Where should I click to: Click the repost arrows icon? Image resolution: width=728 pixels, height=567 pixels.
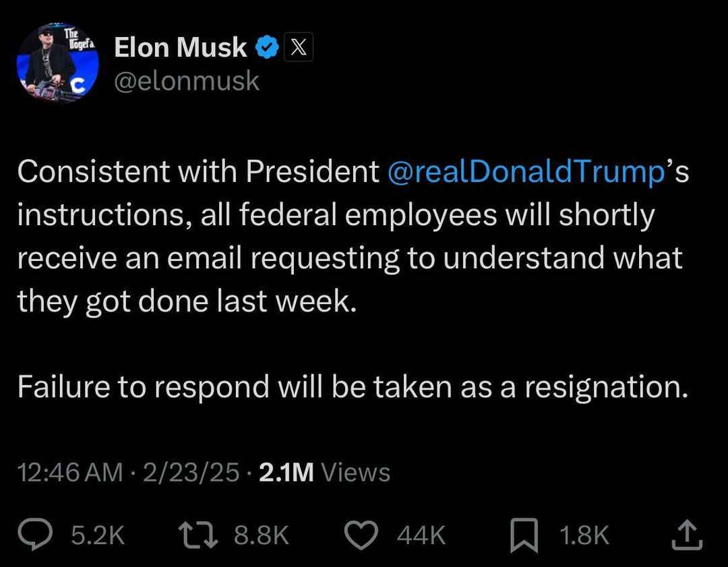pyautogui.click(x=198, y=535)
